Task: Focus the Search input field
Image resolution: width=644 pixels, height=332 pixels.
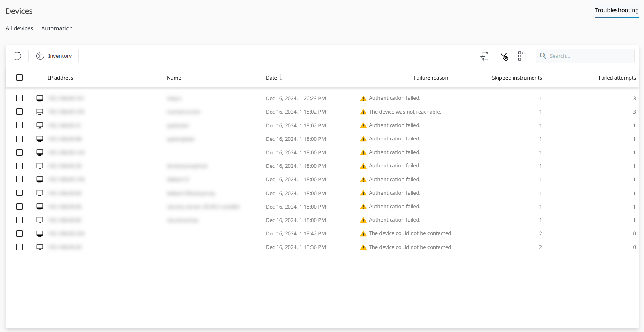Action: click(x=590, y=56)
